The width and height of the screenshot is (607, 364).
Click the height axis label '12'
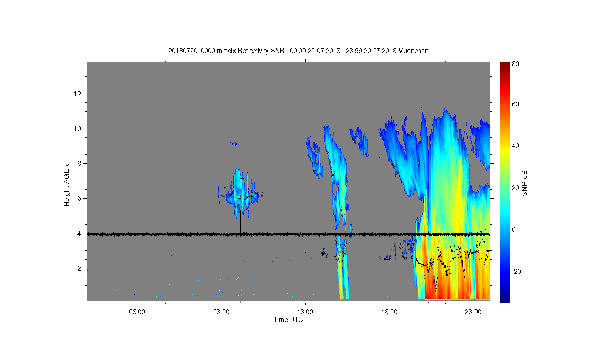point(78,94)
